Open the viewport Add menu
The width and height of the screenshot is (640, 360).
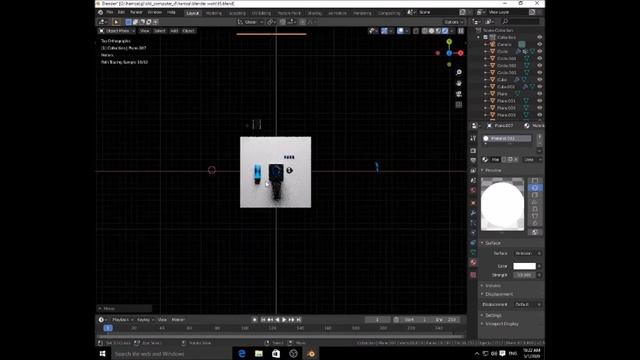pos(174,31)
